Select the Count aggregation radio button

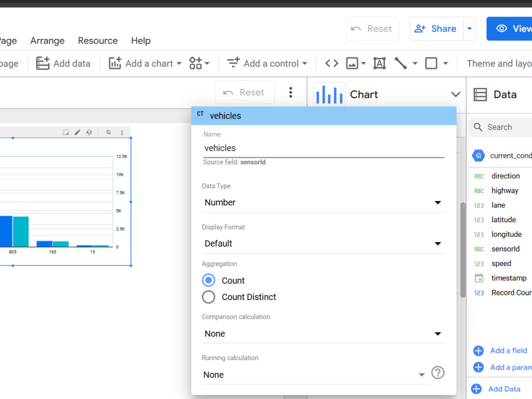(x=208, y=280)
